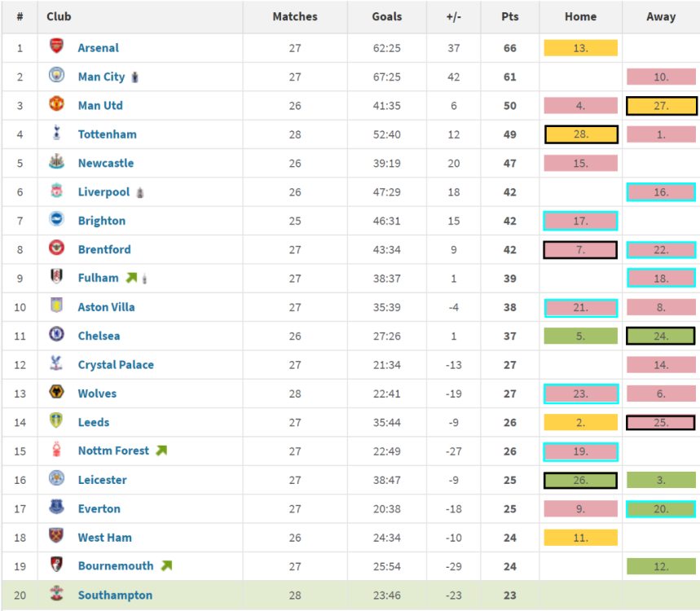The image size is (700, 611).
Task: Open the Newcastle club link
Action: (x=106, y=163)
